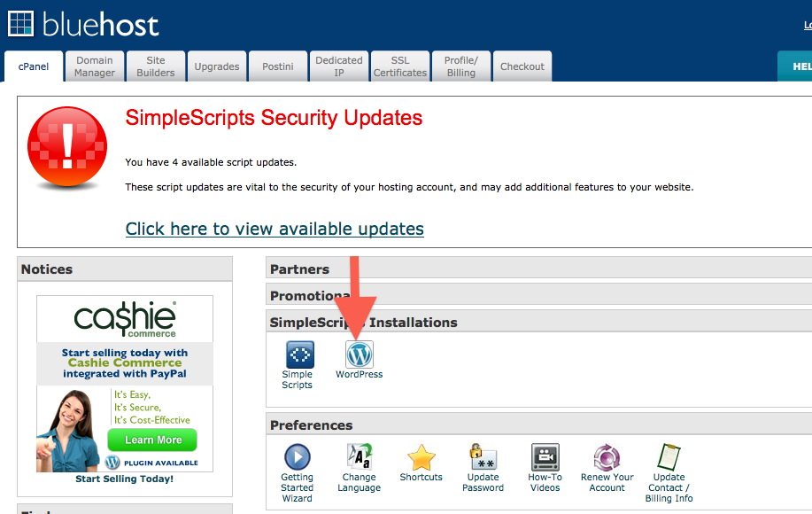
Task: Open the Checkout tab
Action: [x=522, y=66]
